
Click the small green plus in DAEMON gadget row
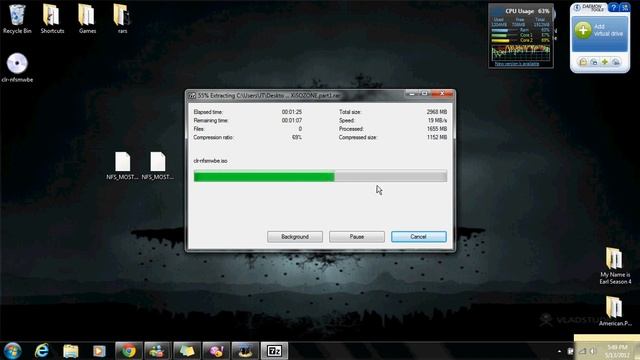pos(605,62)
